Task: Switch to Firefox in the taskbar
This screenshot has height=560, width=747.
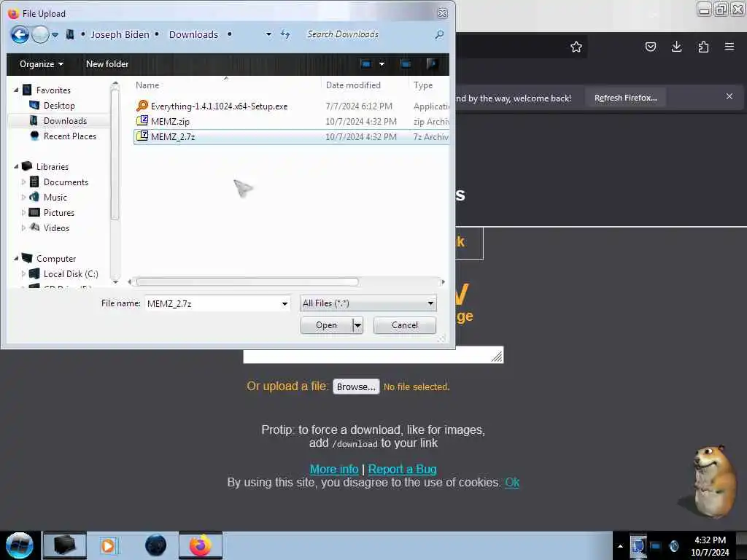Action: (201, 545)
